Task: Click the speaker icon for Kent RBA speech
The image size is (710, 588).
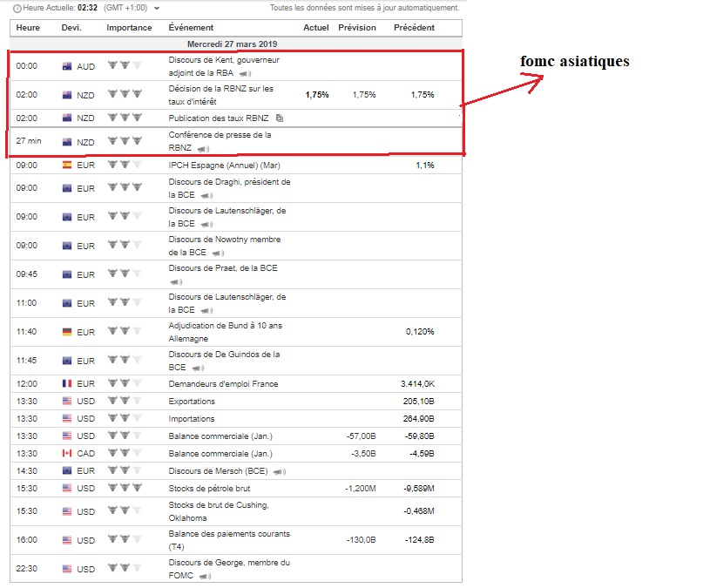Action: (x=245, y=74)
